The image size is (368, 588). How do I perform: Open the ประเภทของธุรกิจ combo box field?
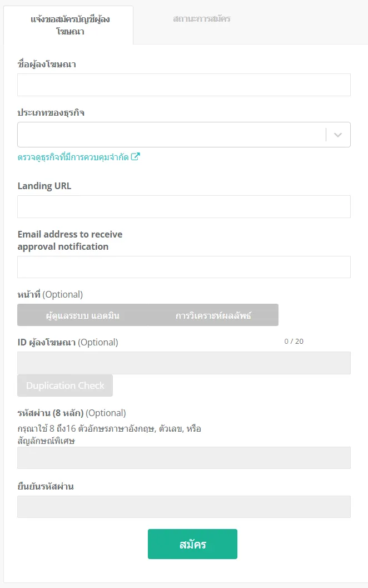point(183,135)
